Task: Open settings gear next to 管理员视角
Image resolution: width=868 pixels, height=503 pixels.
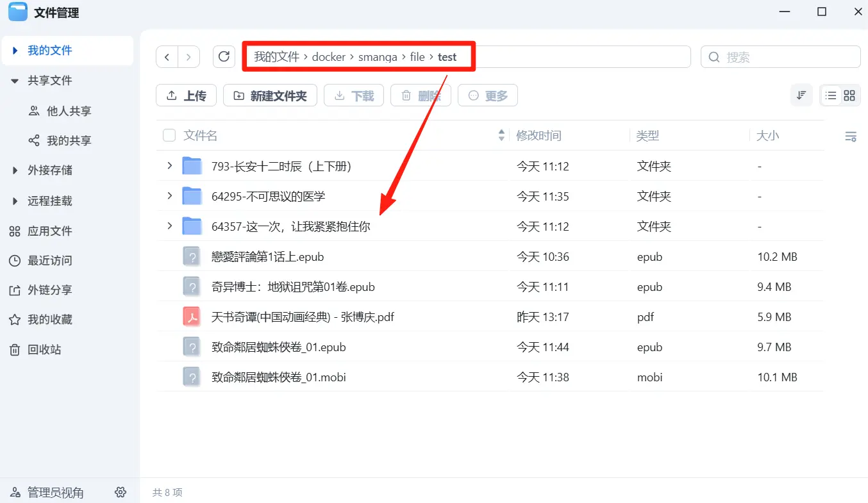Action: [121, 492]
